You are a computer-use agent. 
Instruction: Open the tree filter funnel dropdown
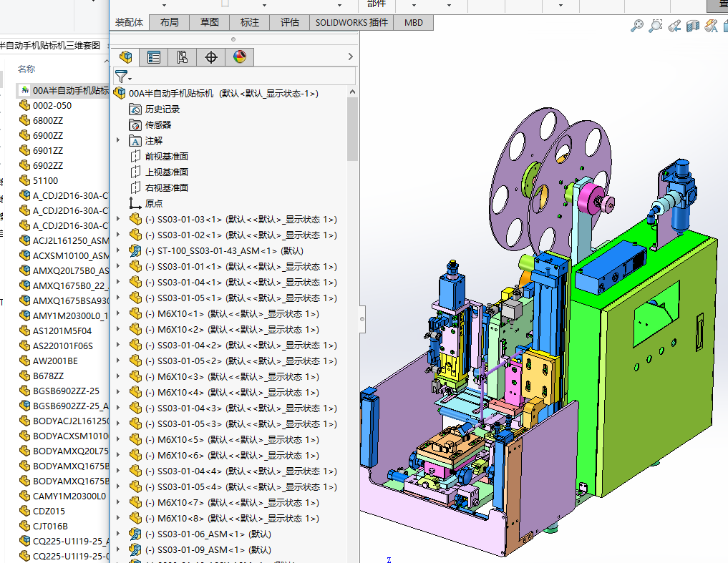[x=123, y=77]
